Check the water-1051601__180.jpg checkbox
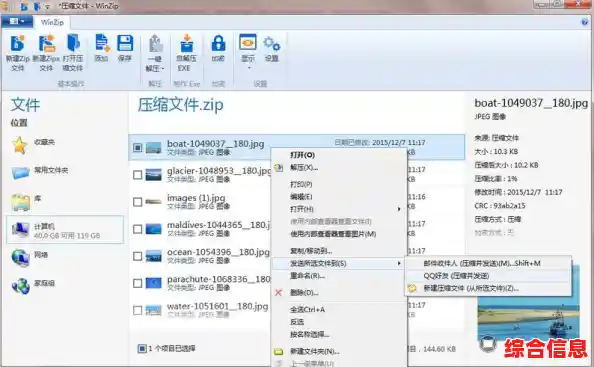Screen dimensions: 594x367 (x=138, y=311)
